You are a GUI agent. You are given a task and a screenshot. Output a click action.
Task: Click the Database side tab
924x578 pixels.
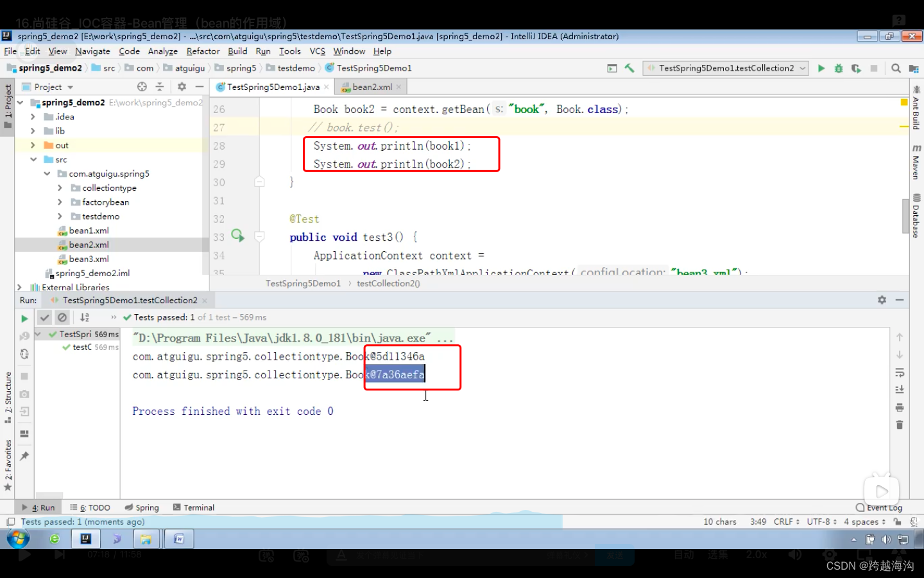click(x=916, y=216)
